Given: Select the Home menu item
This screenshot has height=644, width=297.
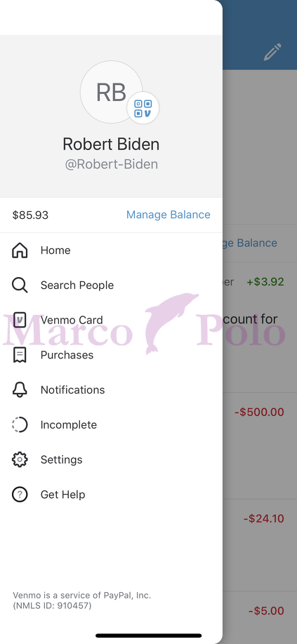Looking at the screenshot, I should pyautogui.click(x=112, y=250).
